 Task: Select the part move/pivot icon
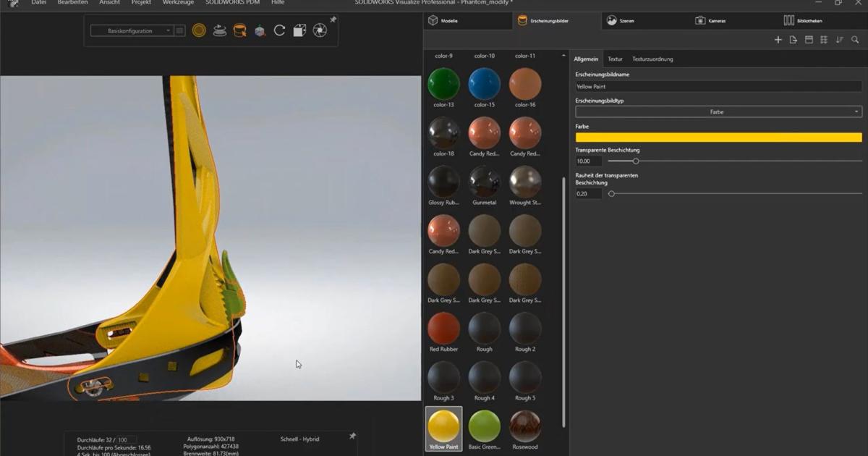pos(258,30)
